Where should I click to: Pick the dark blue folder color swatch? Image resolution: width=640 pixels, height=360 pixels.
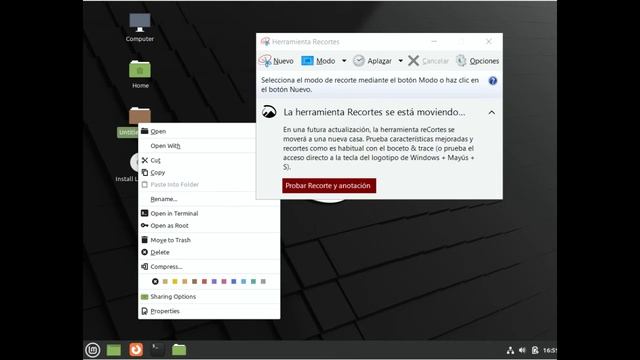point(233,281)
